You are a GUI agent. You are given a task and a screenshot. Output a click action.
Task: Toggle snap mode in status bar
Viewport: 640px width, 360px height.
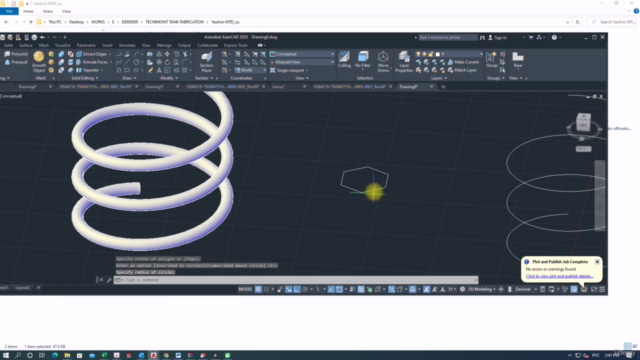(267, 289)
